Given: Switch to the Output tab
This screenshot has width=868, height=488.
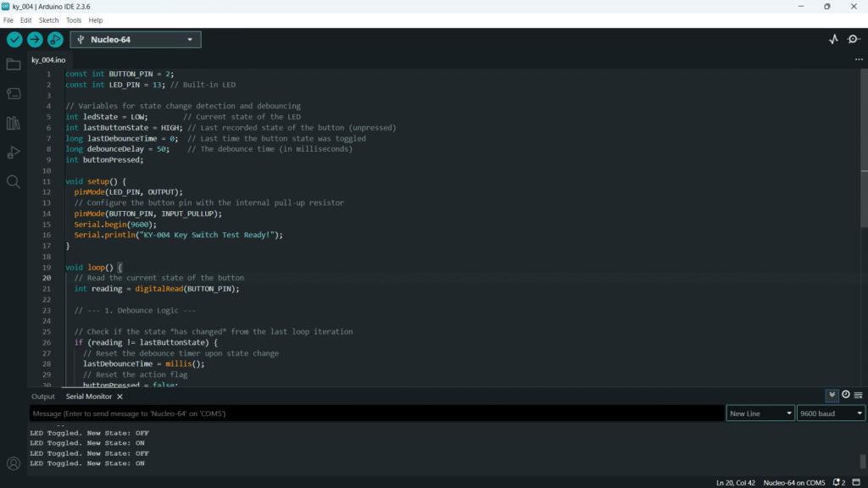Looking at the screenshot, I should click(x=43, y=396).
